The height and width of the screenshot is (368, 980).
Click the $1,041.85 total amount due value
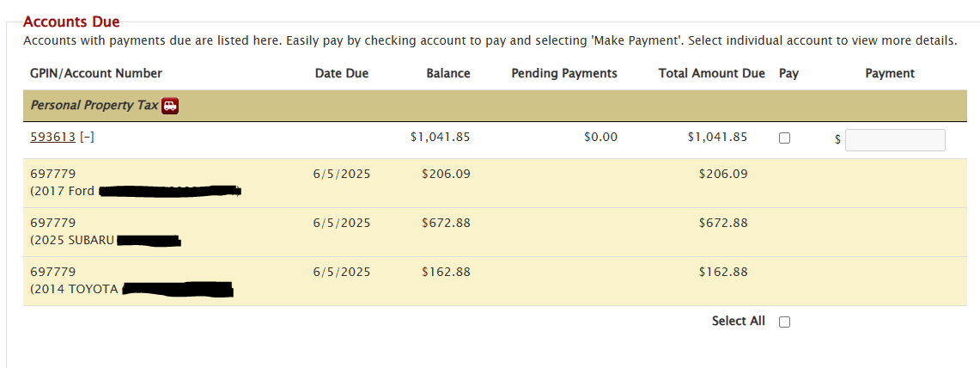coord(717,137)
